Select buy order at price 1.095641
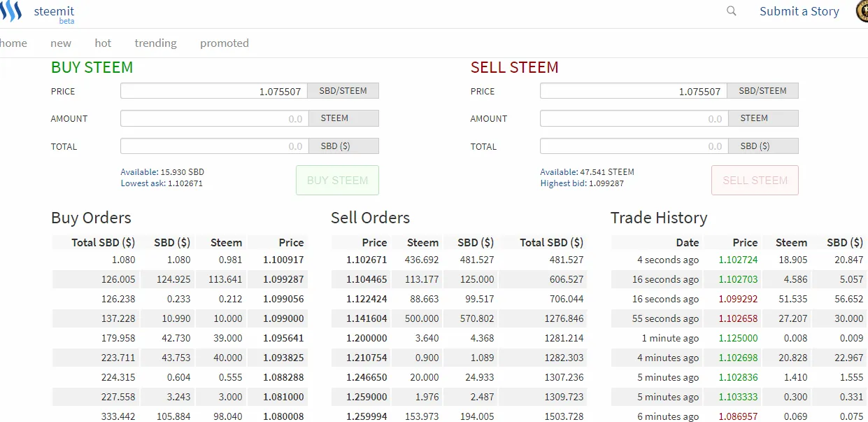Viewport: 868px width, 422px height. coord(180,338)
